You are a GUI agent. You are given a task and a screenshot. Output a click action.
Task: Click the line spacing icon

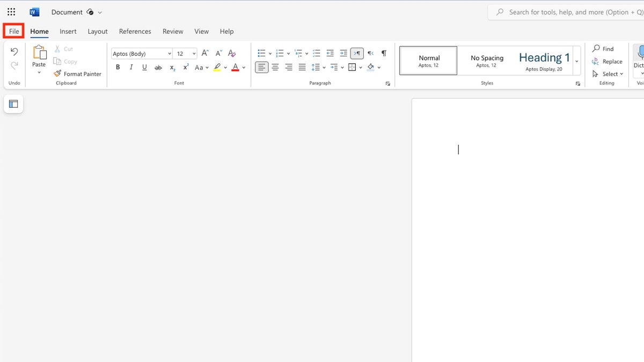(x=316, y=67)
